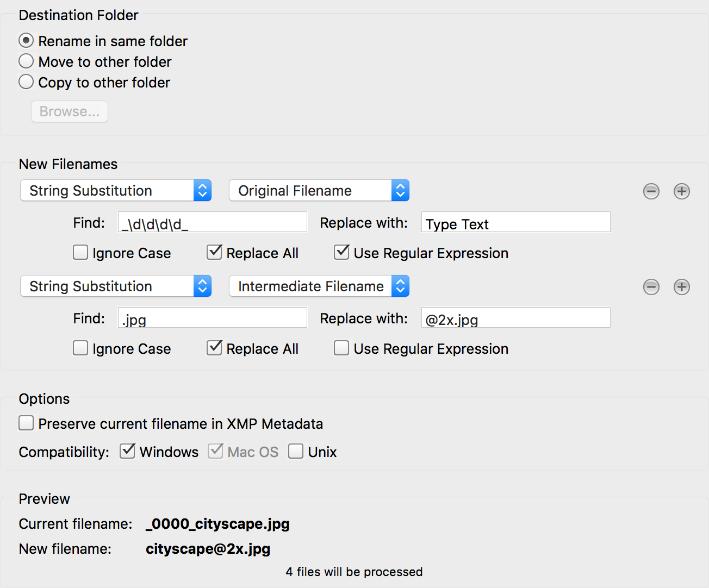Check Preserve current filename in XMP Metadata
The image size is (709, 588).
click(26, 423)
